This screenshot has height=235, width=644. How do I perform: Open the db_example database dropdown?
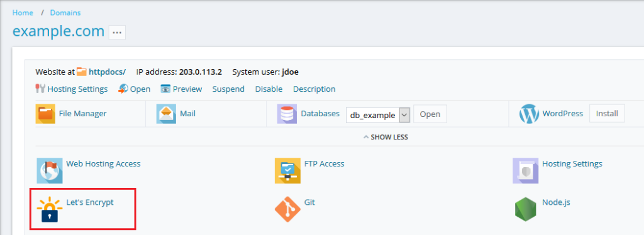click(x=378, y=115)
